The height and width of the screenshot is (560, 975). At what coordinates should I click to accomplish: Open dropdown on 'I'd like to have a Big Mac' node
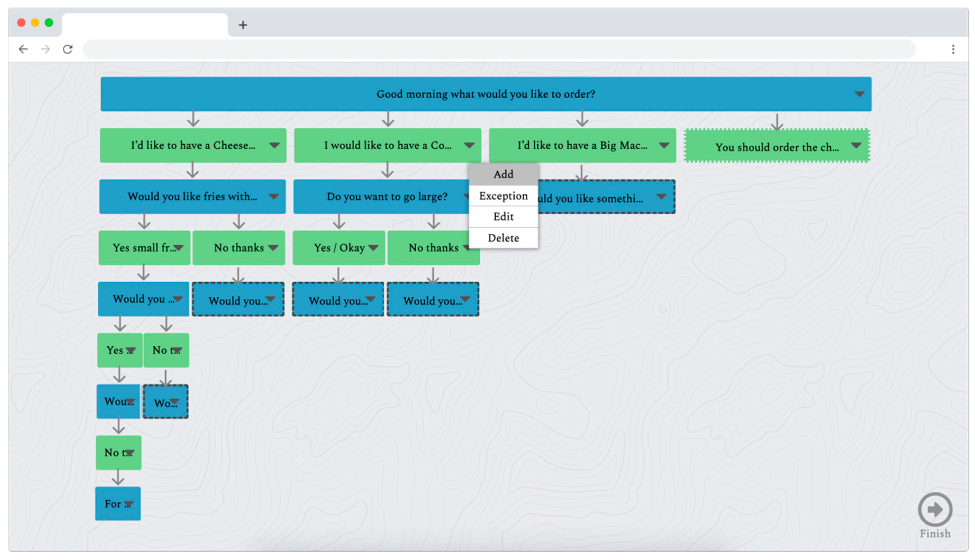(x=664, y=145)
